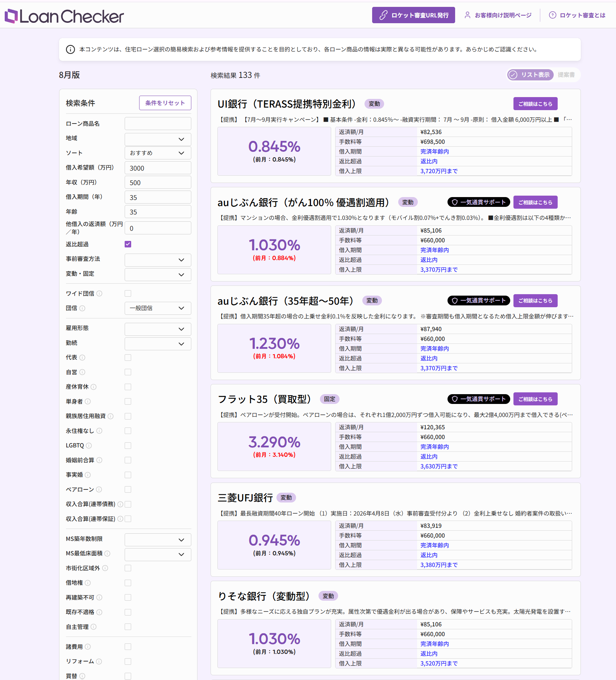
Task: Enable the 産休育休 checkbox
Action: pyautogui.click(x=128, y=387)
